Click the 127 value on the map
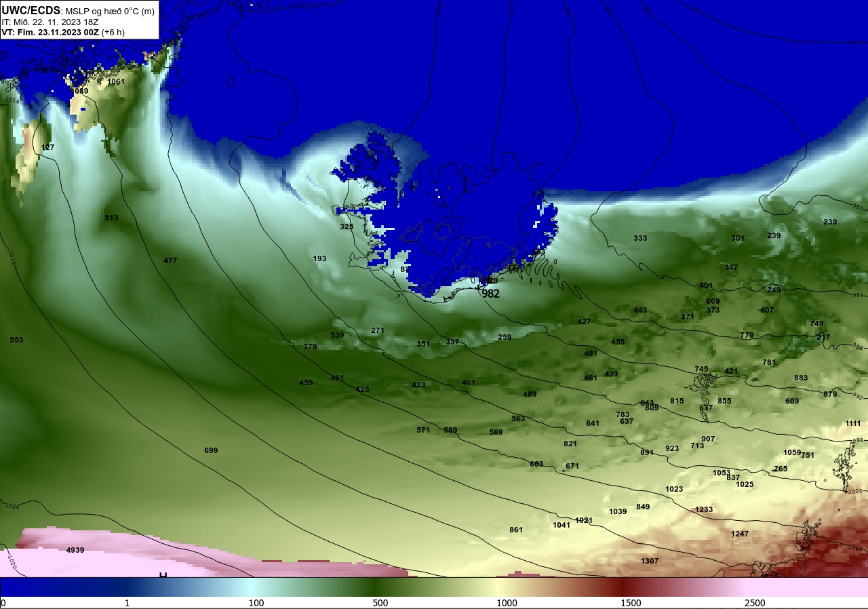Screen dimensions: 868x609 pos(47,147)
